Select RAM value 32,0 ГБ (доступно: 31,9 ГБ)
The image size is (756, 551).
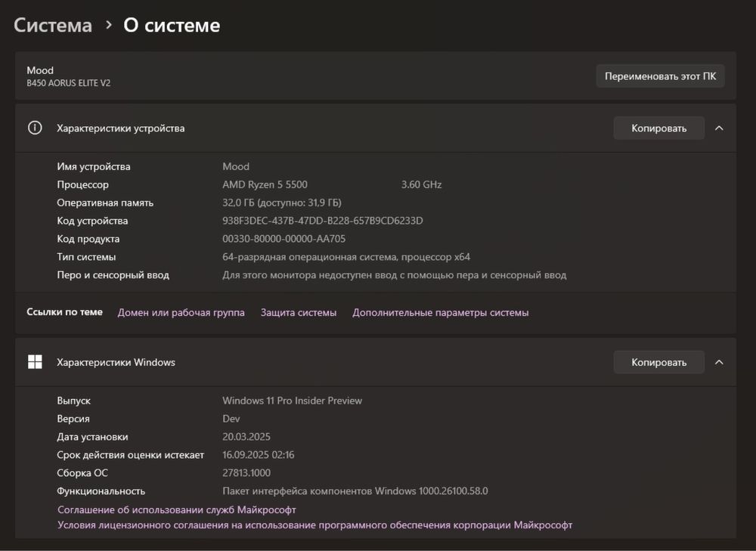[282, 203]
